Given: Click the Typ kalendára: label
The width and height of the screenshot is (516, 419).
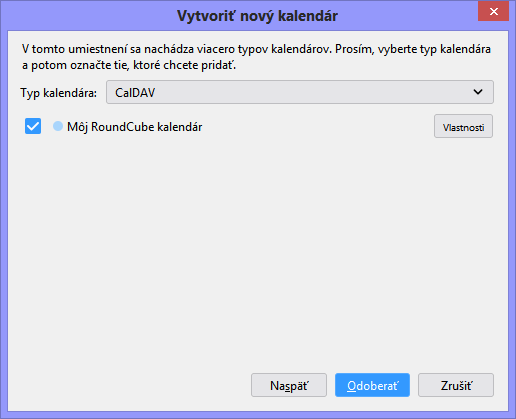Looking at the screenshot, I should (x=59, y=93).
